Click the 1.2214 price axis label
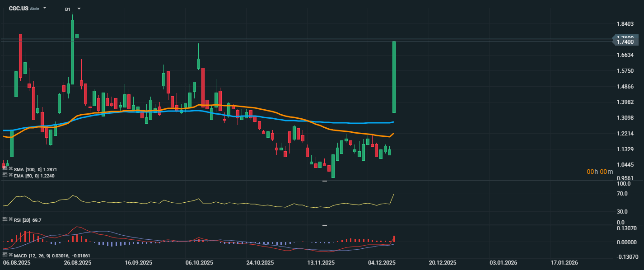This screenshot has width=644, height=270. 625,134
